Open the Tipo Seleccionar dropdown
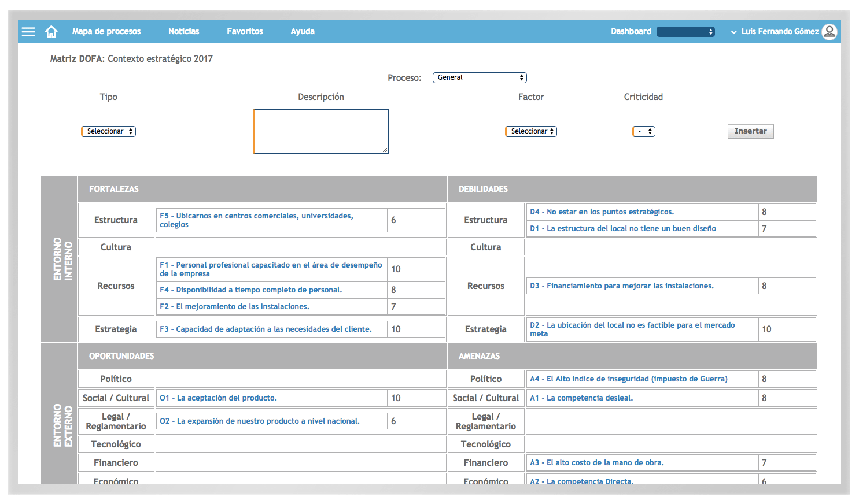 tap(108, 131)
